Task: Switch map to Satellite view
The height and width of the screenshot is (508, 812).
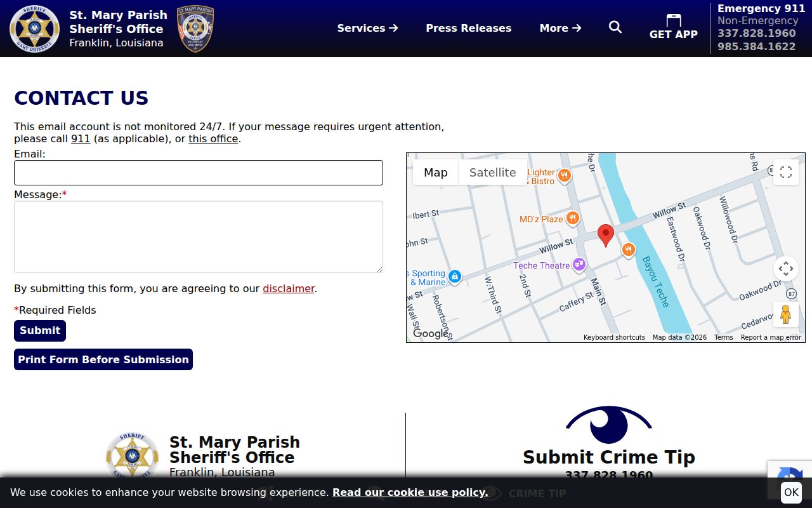Action: (492, 172)
